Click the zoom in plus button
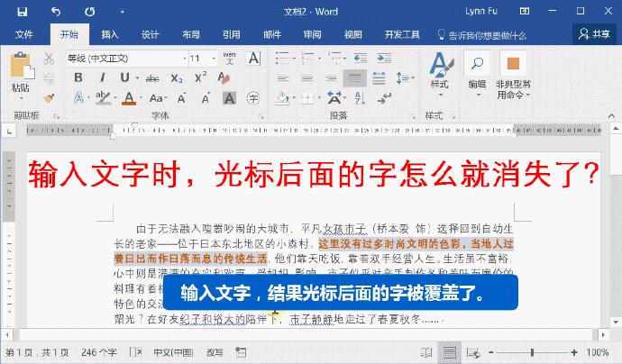 [573, 352]
